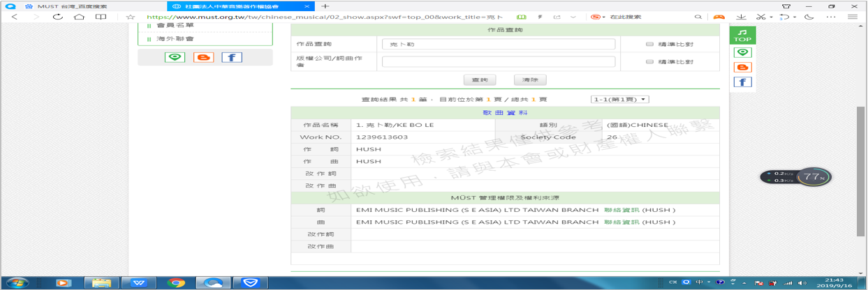The width and height of the screenshot is (868, 290).
Task: Click the 查詢 search button
Action: point(480,80)
